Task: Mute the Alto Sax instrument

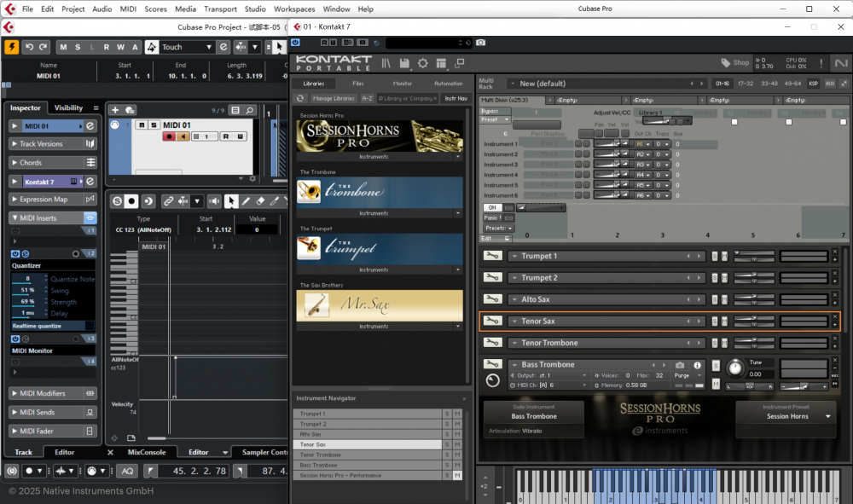Action: pyautogui.click(x=724, y=299)
